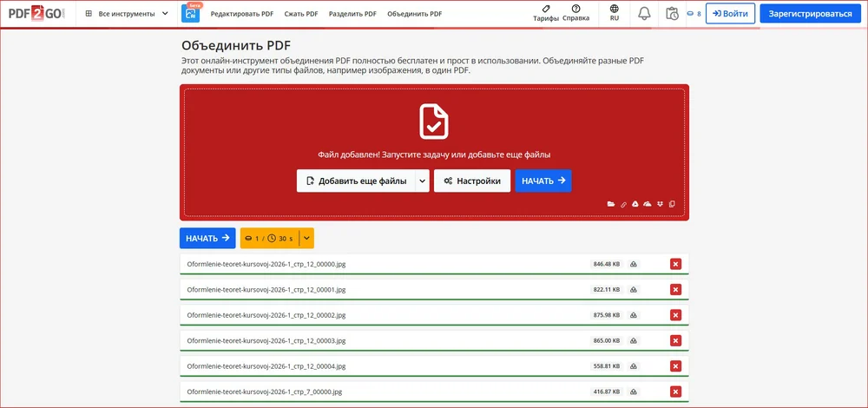Click the file-added checkmark document icon
The width and height of the screenshot is (868, 408).
point(434,122)
